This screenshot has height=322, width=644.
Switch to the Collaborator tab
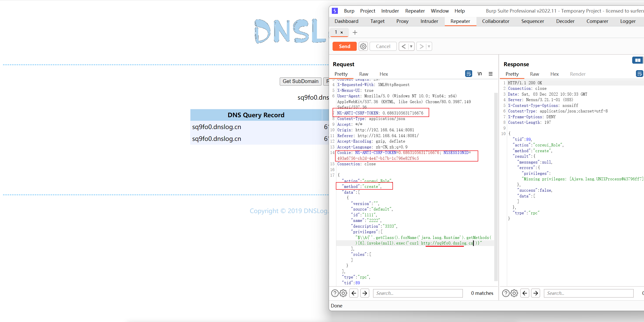click(495, 21)
